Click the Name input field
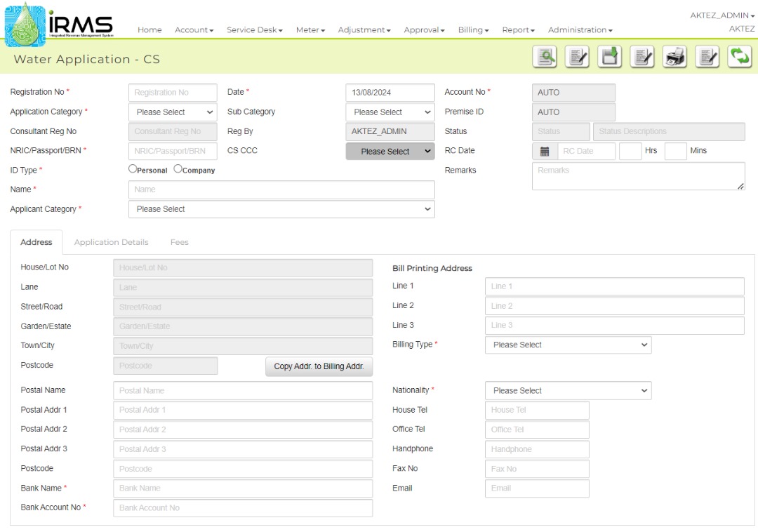This screenshot has height=532, width=758. pyautogui.click(x=281, y=189)
